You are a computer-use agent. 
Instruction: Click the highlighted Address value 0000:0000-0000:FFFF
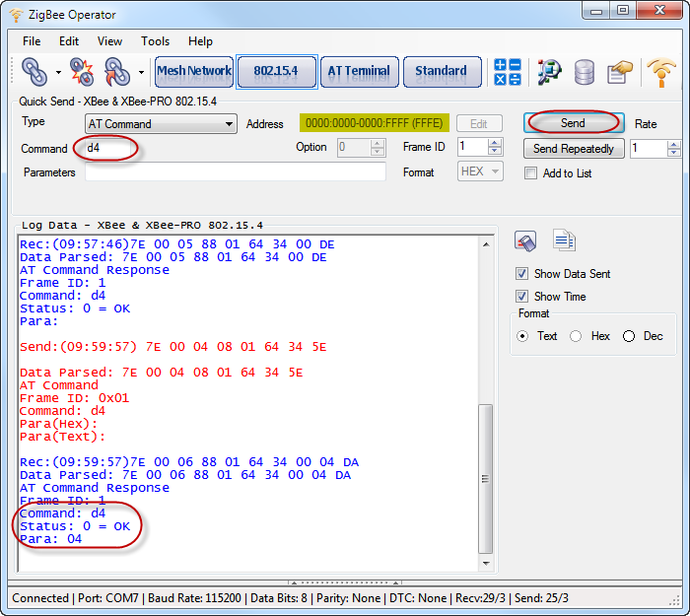tap(374, 123)
